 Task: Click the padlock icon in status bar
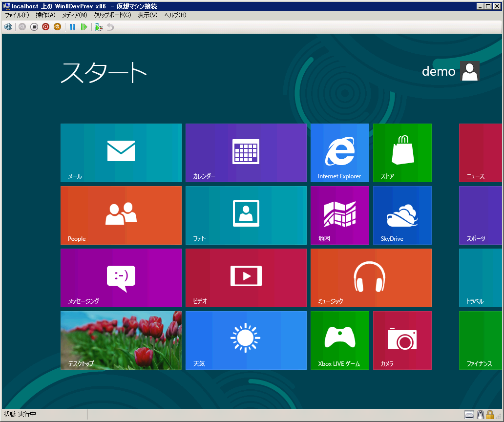click(489, 415)
